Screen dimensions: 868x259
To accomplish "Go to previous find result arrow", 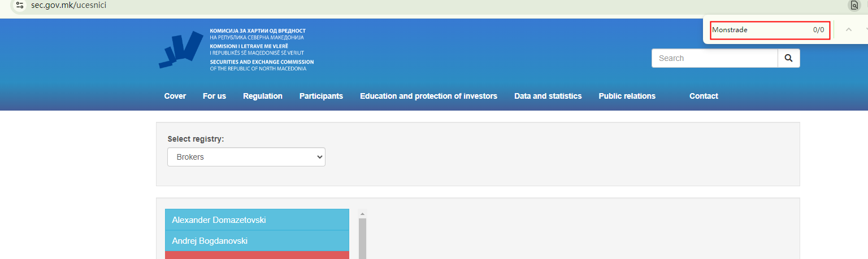I will [848, 29].
